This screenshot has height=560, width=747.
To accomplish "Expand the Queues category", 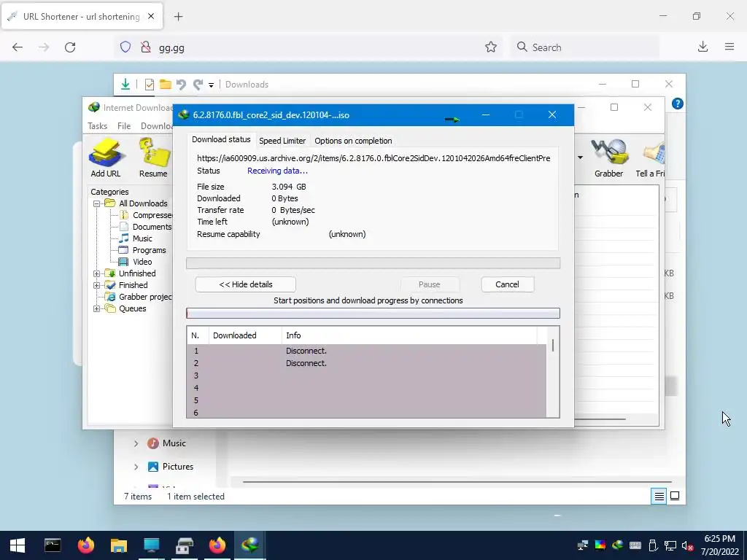I will coord(96,308).
